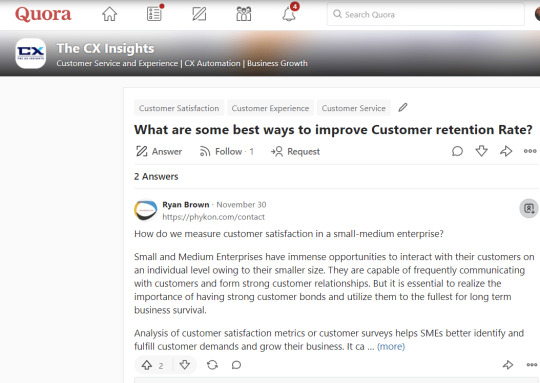540x383 pixels.
Task: Follow the question
Action: point(226,151)
